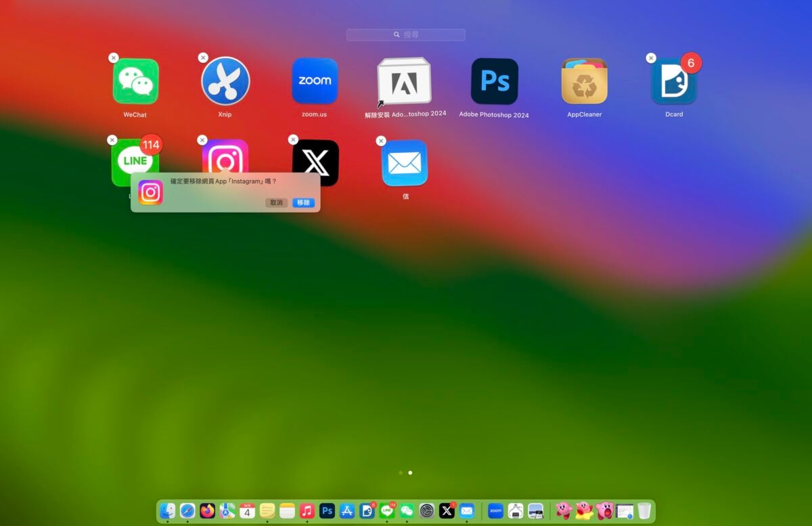The image size is (812, 526).
Task: Launch Xnip from the Launchpad grid
Action: 225,81
